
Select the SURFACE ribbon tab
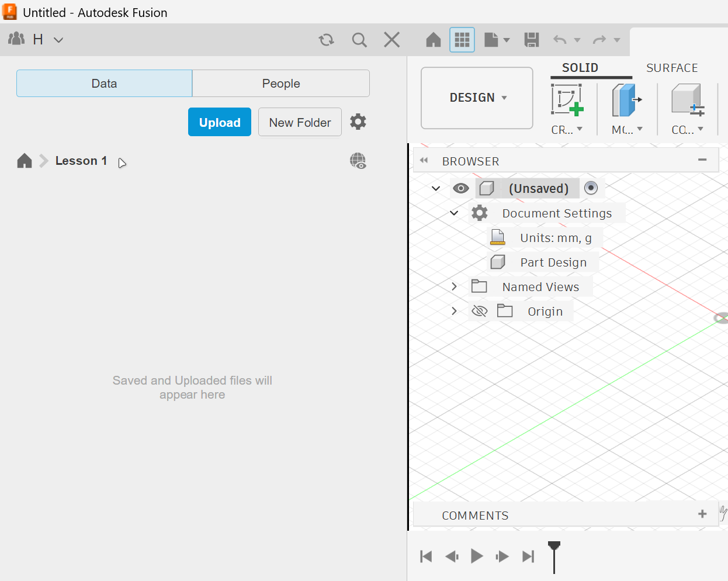click(672, 68)
